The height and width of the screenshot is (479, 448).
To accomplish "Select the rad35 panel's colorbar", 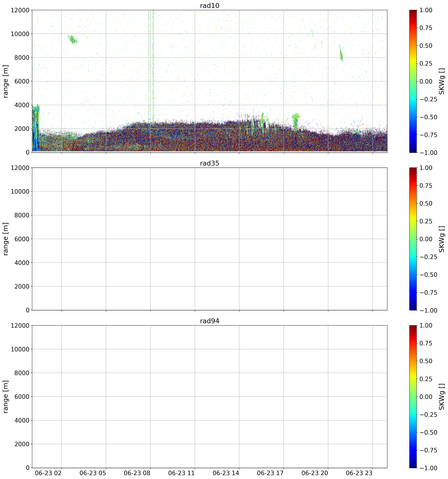I will (413, 239).
